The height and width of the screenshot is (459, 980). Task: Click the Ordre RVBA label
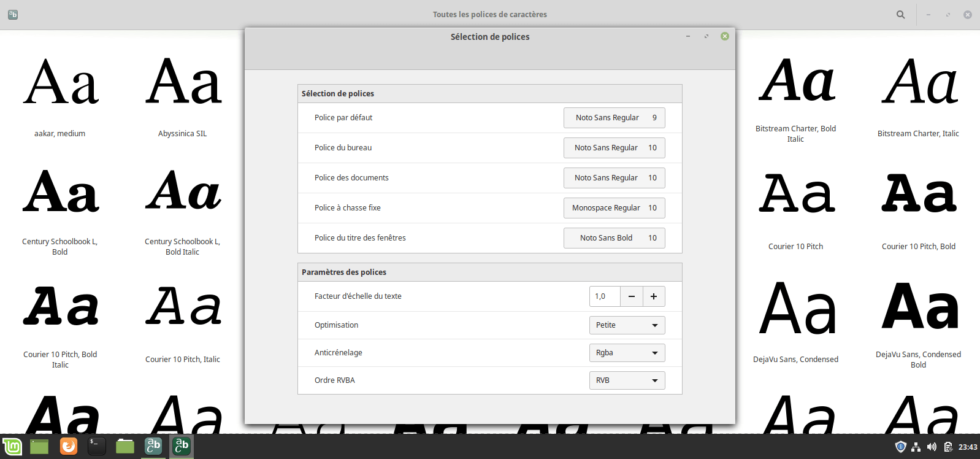point(335,380)
